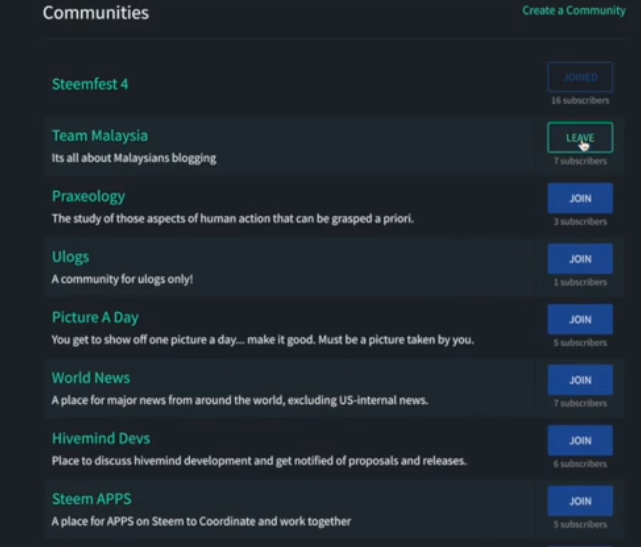Open the Picture A Day community
The width and height of the screenshot is (641, 547).
(x=95, y=318)
